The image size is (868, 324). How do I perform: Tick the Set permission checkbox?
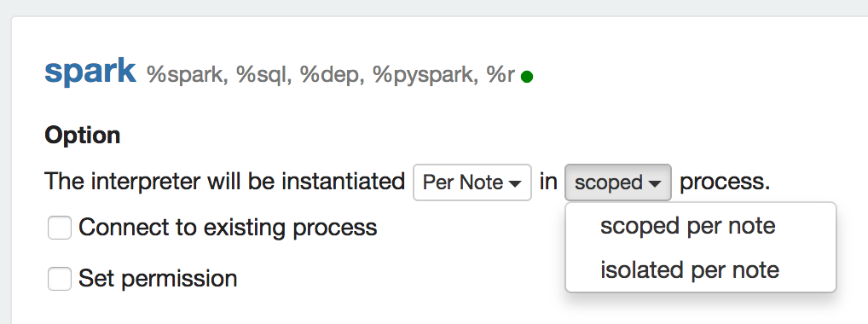pyautogui.click(x=59, y=279)
